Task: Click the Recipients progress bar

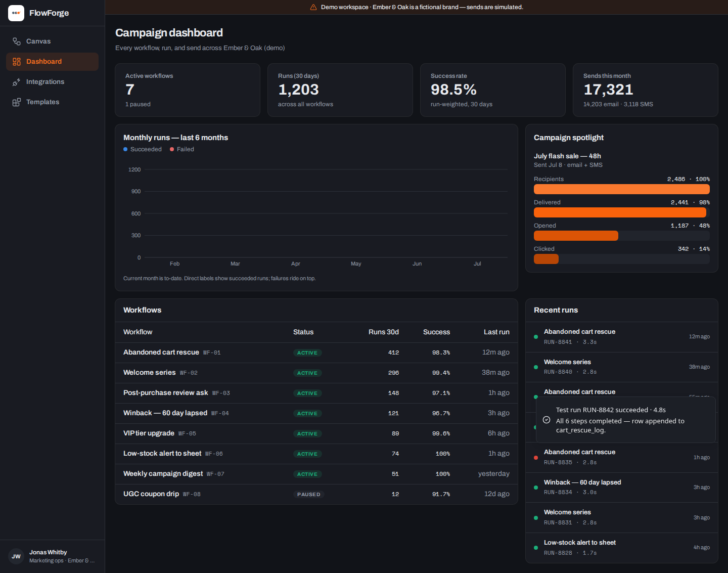Action: coord(622,189)
